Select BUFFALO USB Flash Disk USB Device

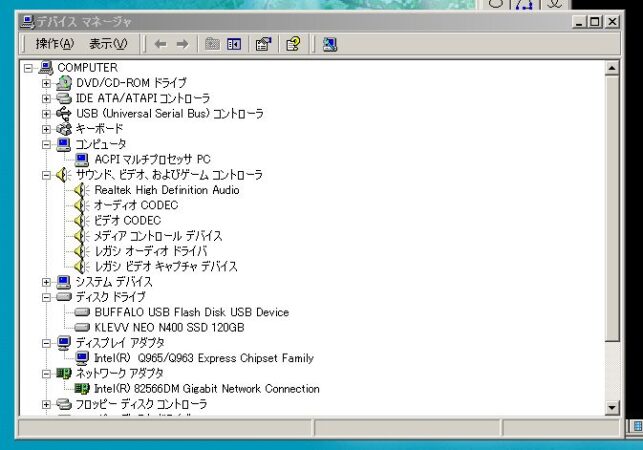click(x=191, y=312)
